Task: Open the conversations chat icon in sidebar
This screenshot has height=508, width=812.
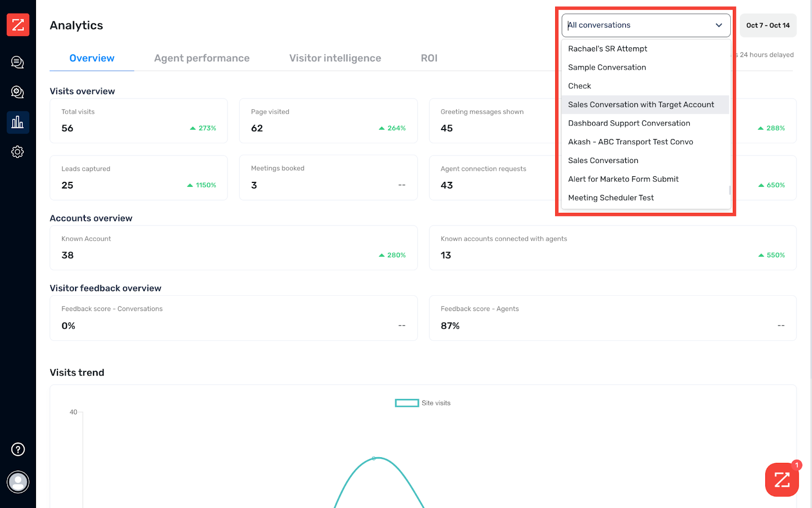Action: tap(18, 62)
